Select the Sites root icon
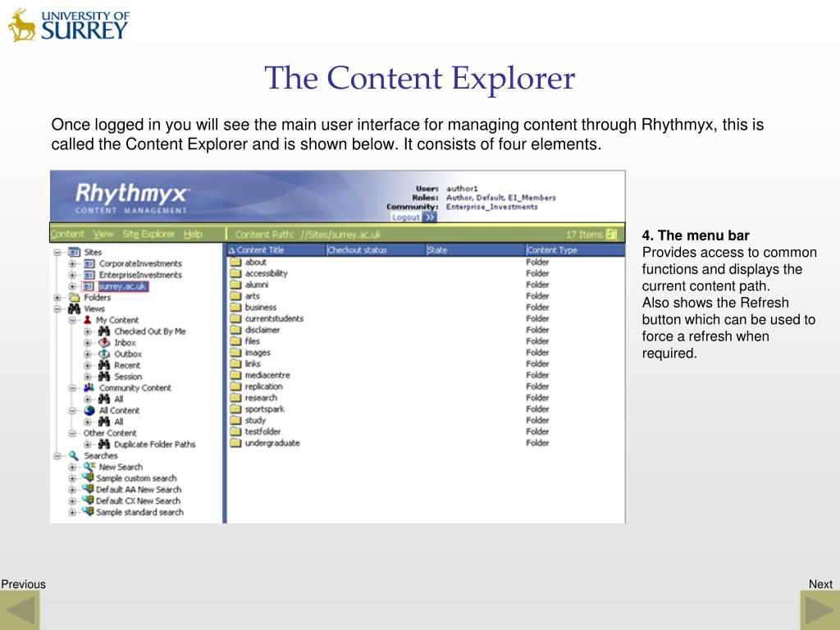This screenshot has height=630, width=840. pyautogui.click(x=74, y=252)
